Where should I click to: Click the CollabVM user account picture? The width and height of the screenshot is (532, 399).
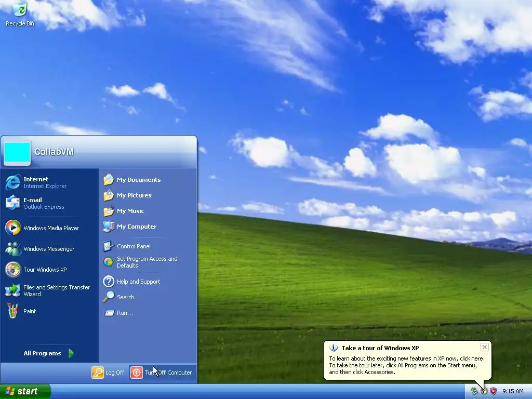(17, 152)
